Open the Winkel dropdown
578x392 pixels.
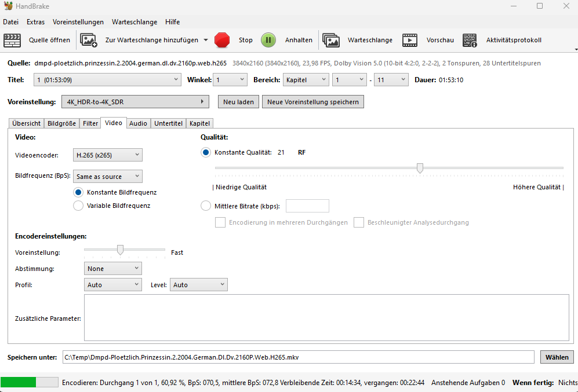(x=230, y=80)
